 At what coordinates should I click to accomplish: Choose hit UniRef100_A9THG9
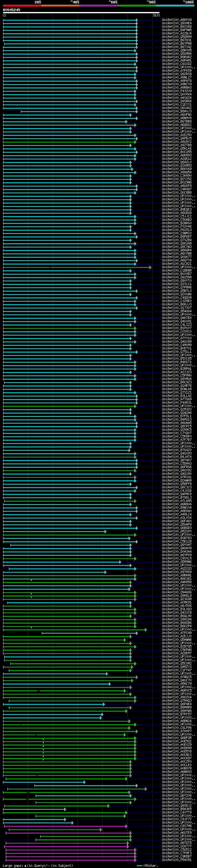click(x=177, y=572)
